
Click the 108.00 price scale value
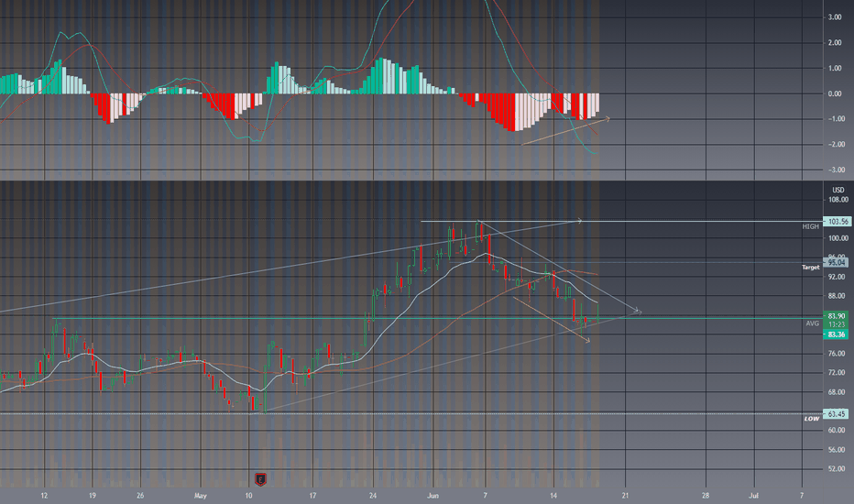838,200
